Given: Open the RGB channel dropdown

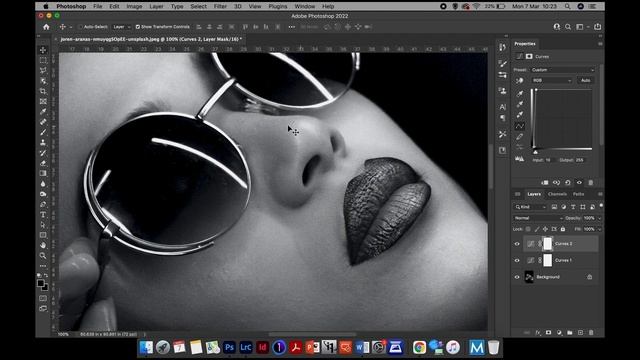Looking at the screenshot, I should point(552,80).
